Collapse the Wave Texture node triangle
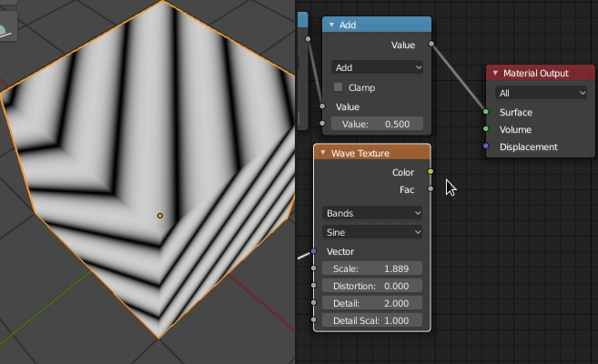Screen dimensions: 598x364 (323, 153)
